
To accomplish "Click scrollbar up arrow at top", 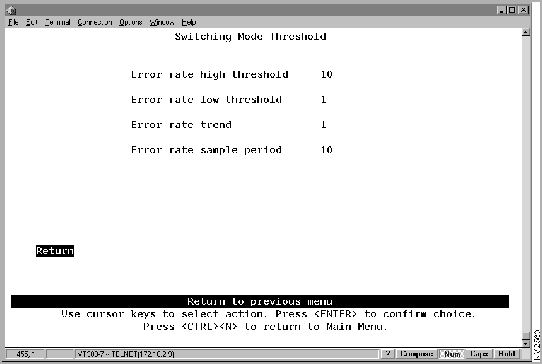I will point(526,32).
